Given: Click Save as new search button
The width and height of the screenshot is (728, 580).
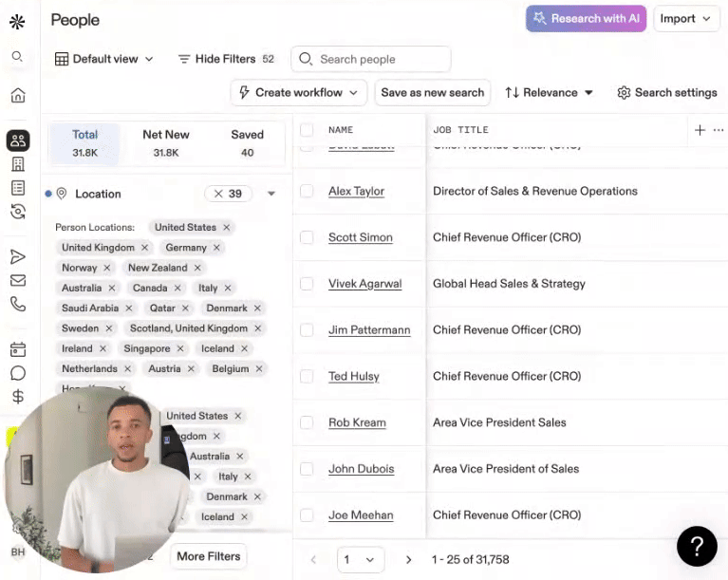Looking at the screenshot, I should click(432, 92).
